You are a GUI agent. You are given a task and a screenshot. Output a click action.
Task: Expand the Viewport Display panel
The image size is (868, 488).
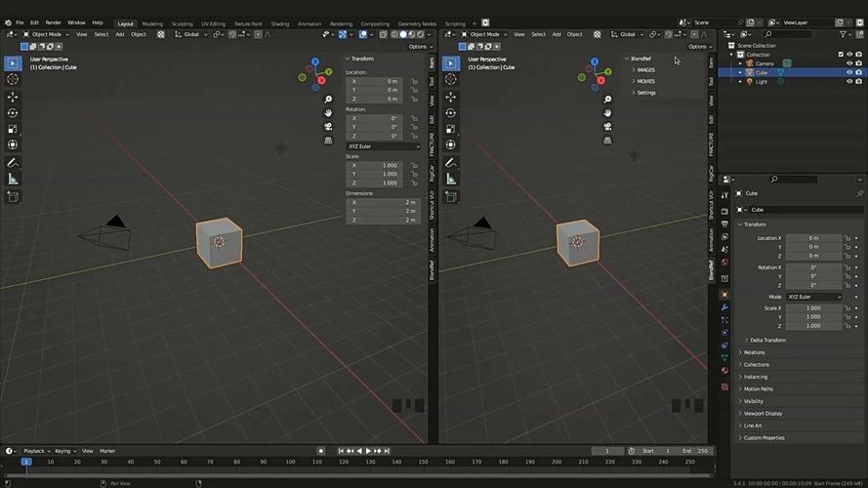[x=762, y=413]
